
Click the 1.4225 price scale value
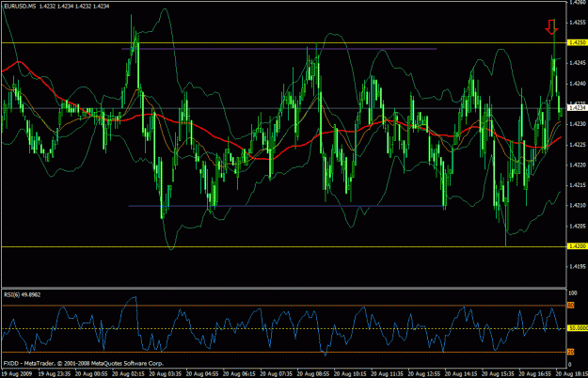pyautogui.click(x=578, y=145)
